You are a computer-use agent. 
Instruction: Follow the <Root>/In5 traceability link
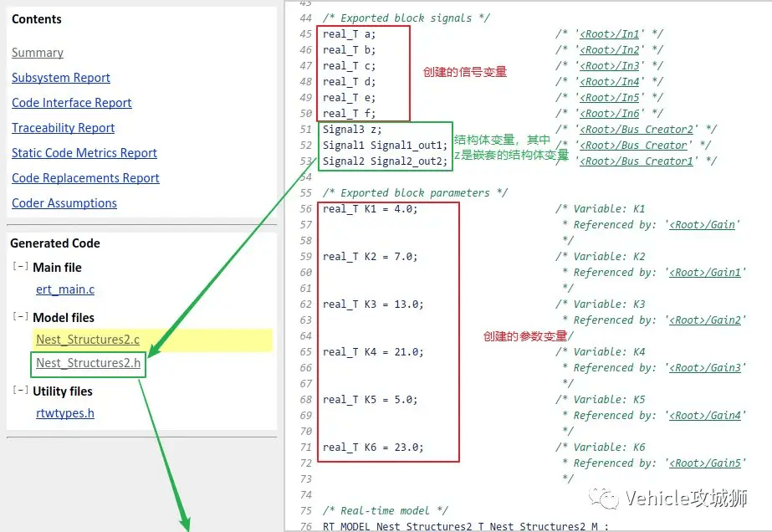click(609, 98)
